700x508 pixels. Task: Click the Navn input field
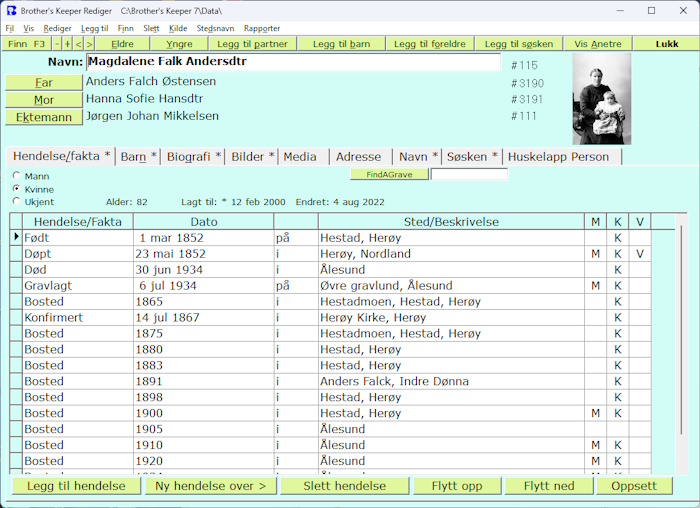(x=292, y=62)
